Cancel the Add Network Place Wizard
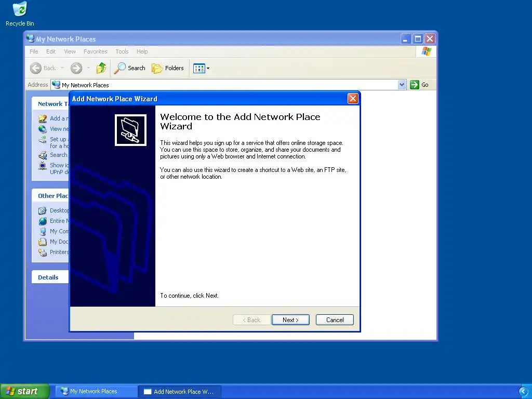Image resolution: width=532 pixels, height=399 pixels. pos(335,320)
